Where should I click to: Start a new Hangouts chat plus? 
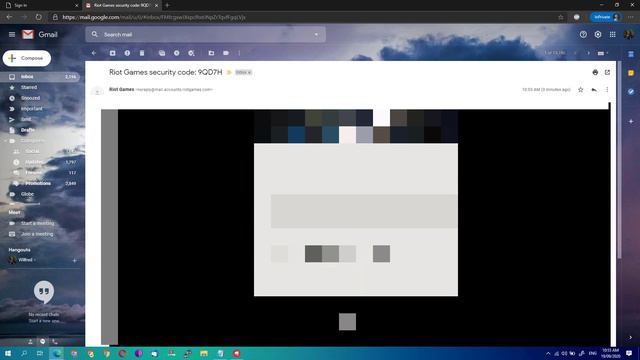coord(74,260)
